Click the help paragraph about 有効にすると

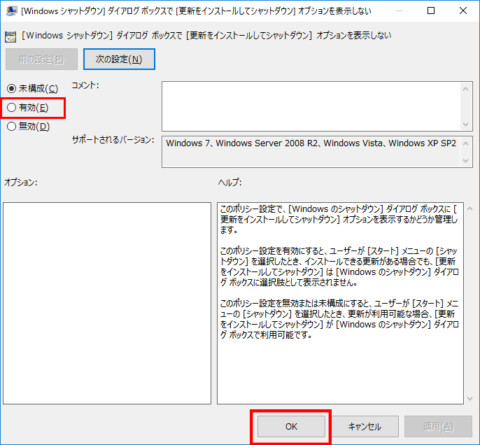pyautogui.click(x=339, y=266)
